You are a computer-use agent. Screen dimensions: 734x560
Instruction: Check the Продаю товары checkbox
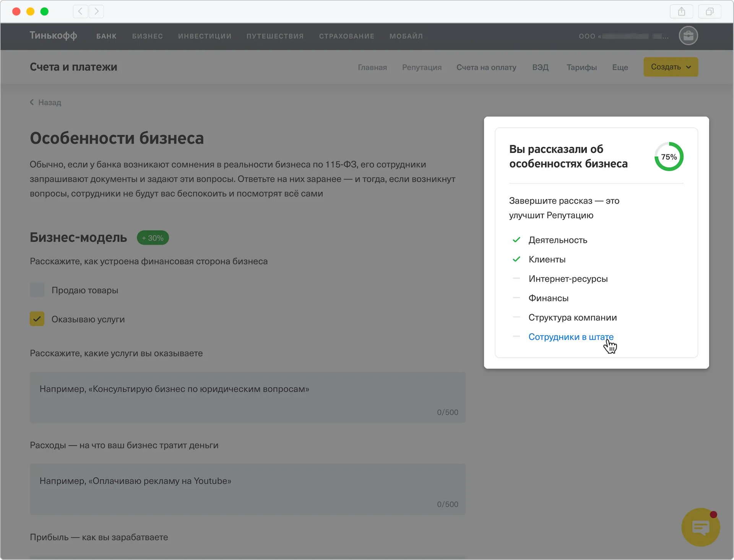click(37, 290)
